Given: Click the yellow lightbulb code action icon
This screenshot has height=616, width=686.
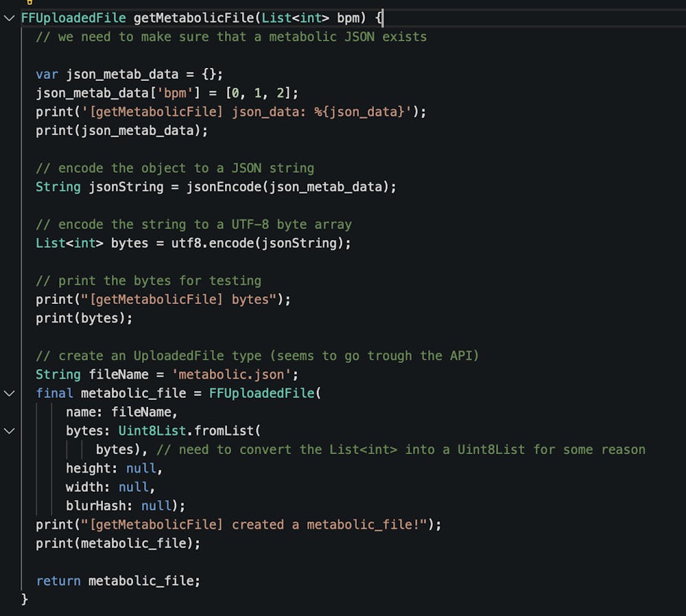Looking at the screenshot, I should tap(29, 2).
